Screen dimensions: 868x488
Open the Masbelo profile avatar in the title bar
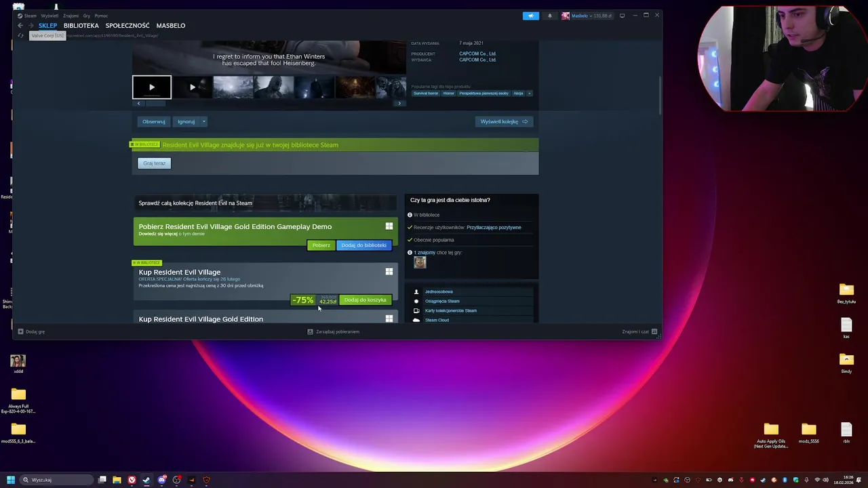pyautogui.click(x=566, y=16)
